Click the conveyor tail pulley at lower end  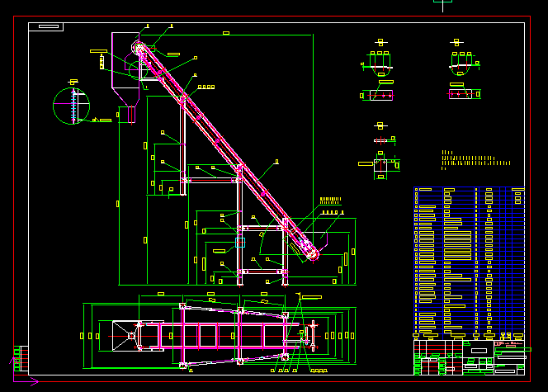point(312,253)
